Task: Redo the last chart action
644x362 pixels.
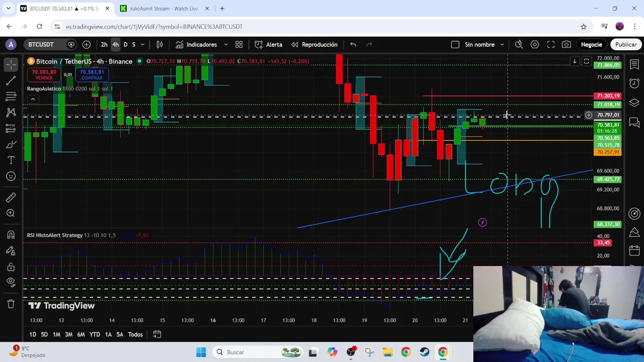Action: tap(369, 45)
